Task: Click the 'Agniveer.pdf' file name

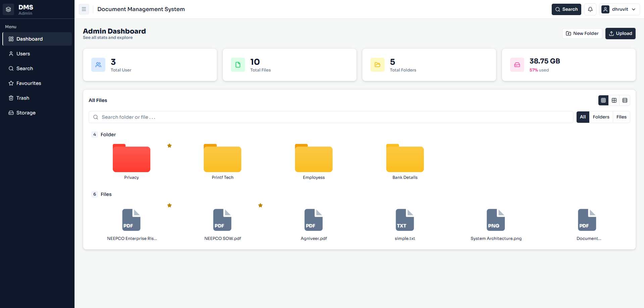Action: 314,239
